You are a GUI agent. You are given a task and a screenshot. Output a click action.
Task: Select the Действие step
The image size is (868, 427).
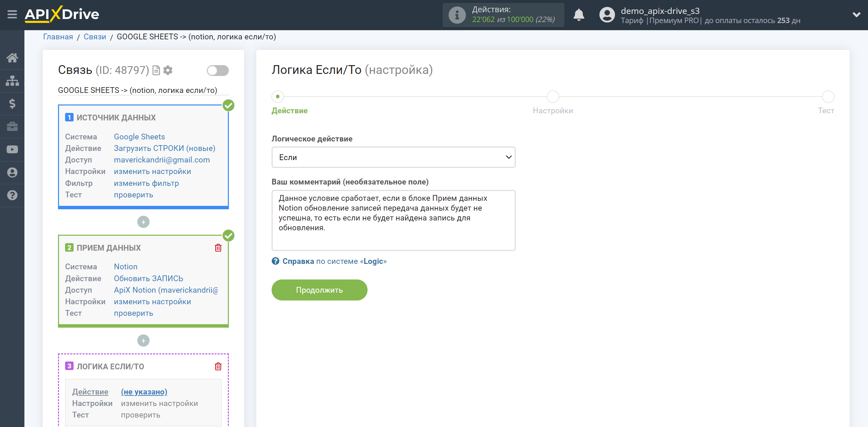278,97
